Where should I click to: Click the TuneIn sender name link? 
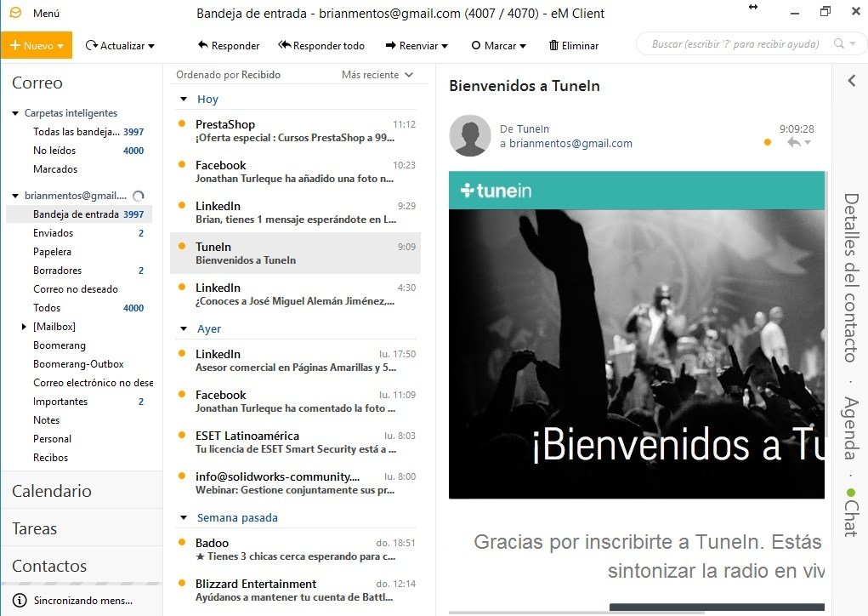[x=532, y=129]
